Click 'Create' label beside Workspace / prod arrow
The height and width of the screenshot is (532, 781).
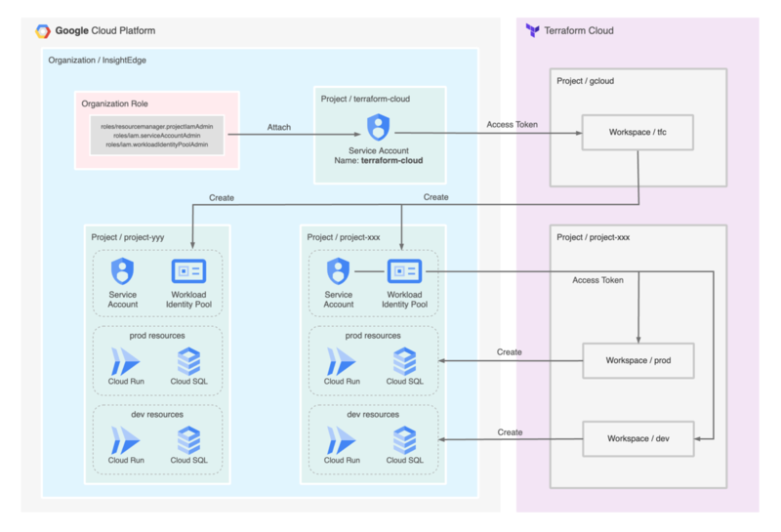coord(509,352)
